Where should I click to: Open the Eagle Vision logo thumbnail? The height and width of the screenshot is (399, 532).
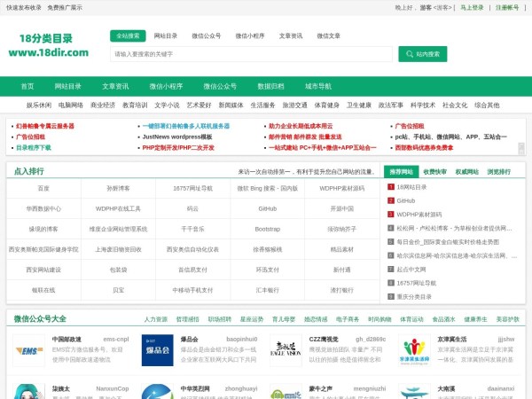pos(286,350)
